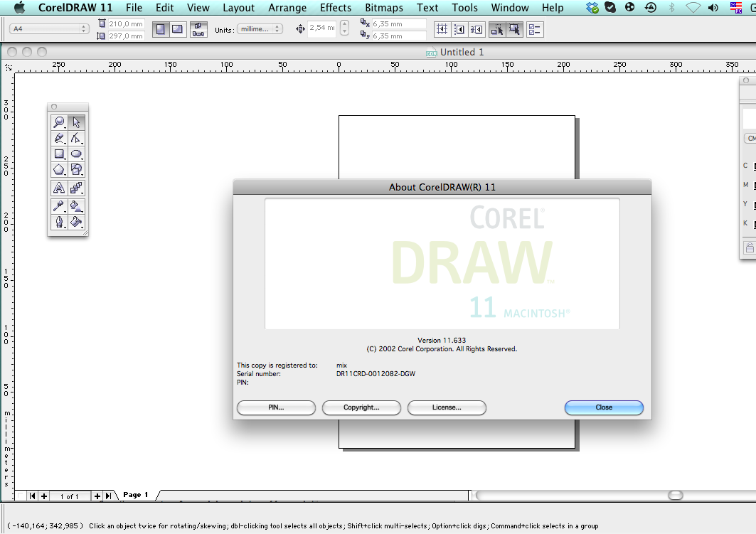This screenshot has height=534, width=756.
Task: Open the Tools menu
Action: (x=465, y=8)
